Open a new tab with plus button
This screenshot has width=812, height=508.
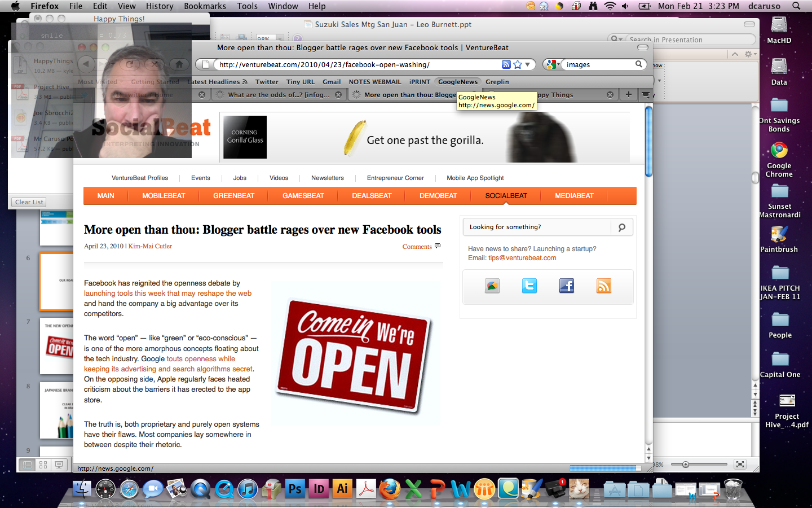[x=628, y=94]
